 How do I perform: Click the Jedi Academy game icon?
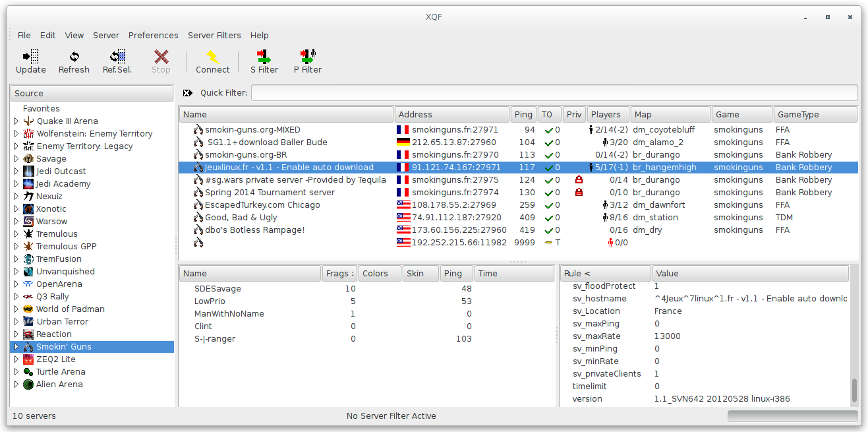[x=28, y=184]
